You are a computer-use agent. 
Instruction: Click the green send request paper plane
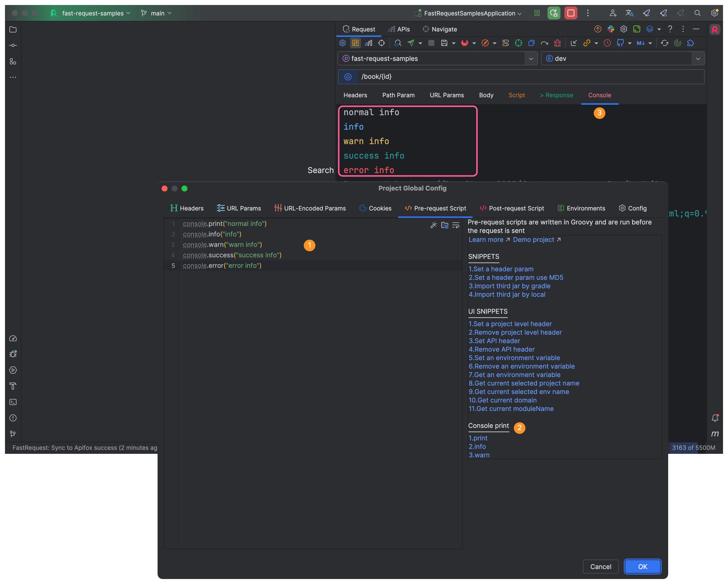pos(411,43)
